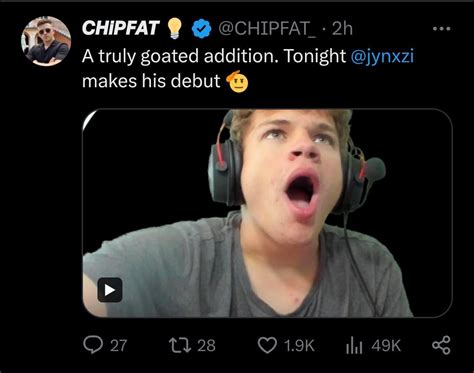Click the lightbulb emoji beside CHIPFAT
Image resolution: width=474 pixels, height=373 pixels.
[174, 28]
